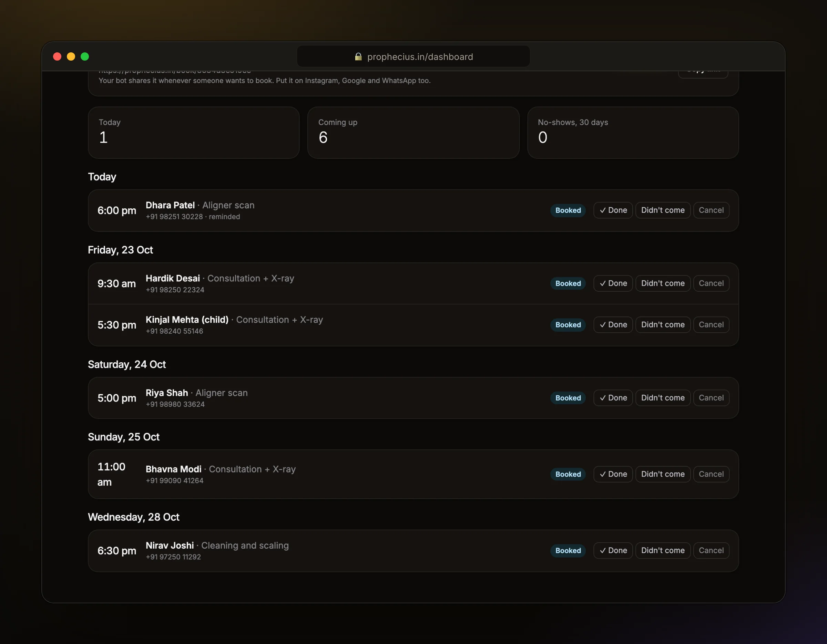
Task: Click the prophecius.in/dashboard address field
Action: click(413, 56)
